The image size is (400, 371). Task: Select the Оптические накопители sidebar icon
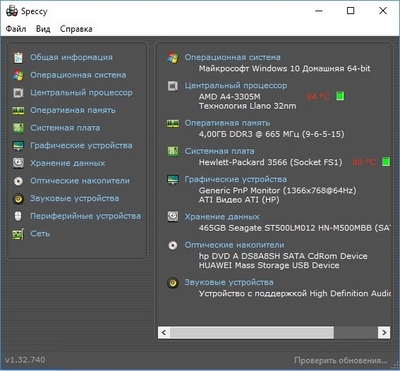pos(18,181)
